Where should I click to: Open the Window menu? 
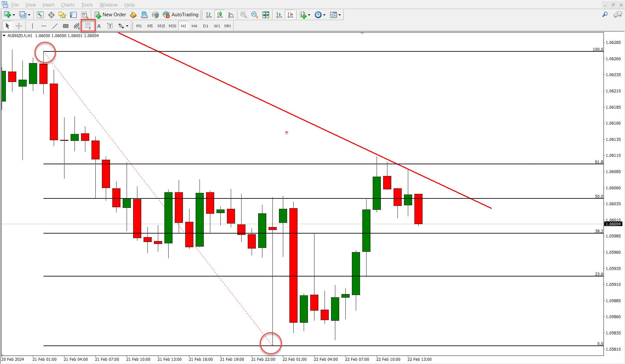click(x=108, y=5)
